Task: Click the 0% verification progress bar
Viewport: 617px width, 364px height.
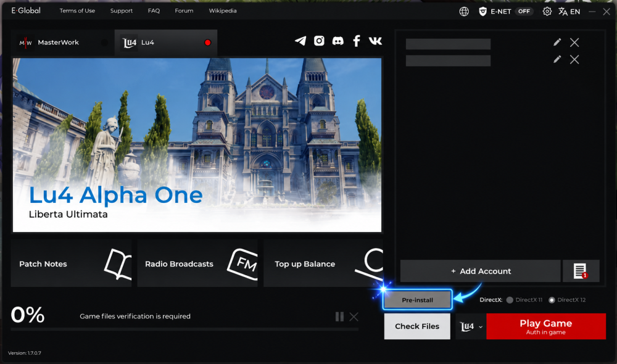Action: 184,329
